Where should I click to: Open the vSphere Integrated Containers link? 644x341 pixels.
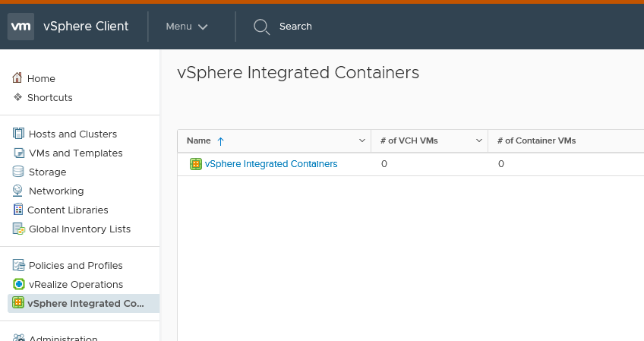[x=271, y=164]
